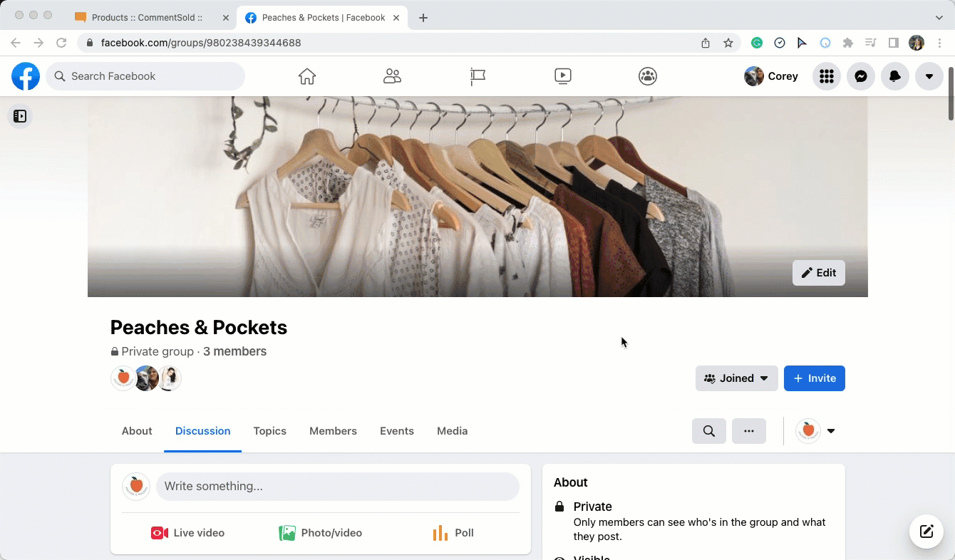Open the Facebook apps grid menu
Image resolution: width=955 pixels, height=560 pixels.
tap(827, 76)
